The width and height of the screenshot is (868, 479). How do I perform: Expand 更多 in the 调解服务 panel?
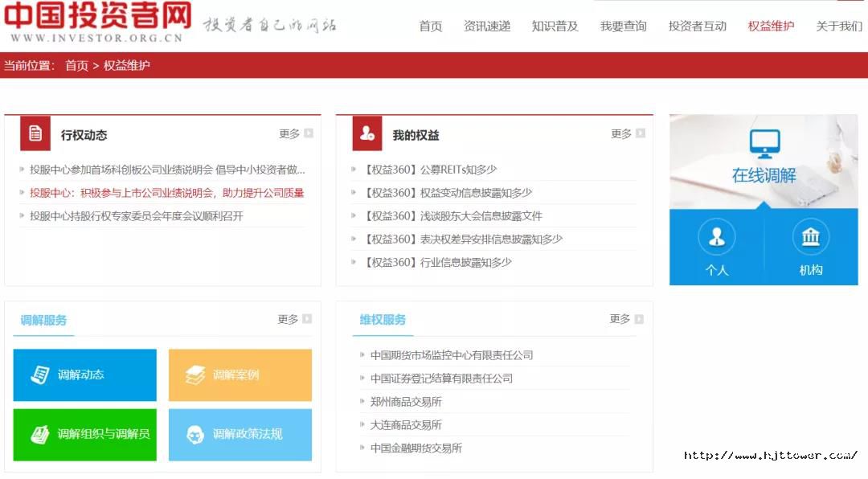coord(294,320)
